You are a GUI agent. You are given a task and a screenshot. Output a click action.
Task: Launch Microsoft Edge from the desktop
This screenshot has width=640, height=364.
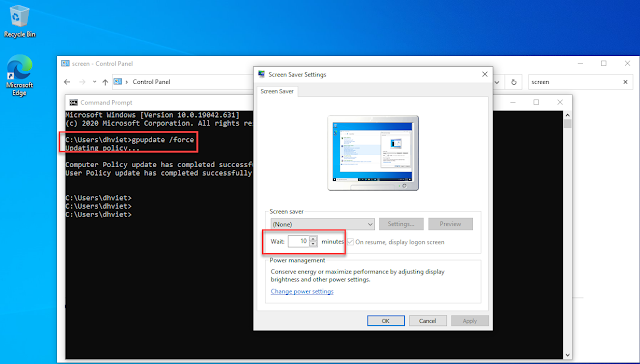click(x=19, y=75)
